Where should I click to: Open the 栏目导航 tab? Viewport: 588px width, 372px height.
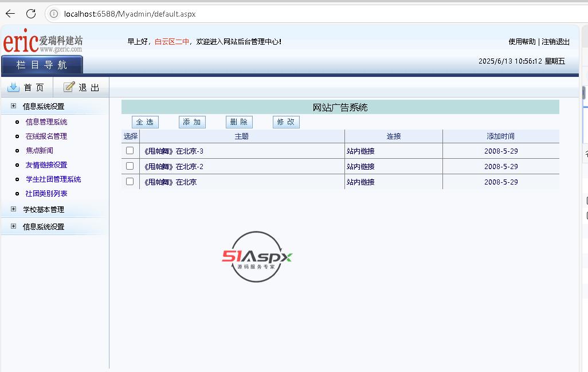[42, 65]
